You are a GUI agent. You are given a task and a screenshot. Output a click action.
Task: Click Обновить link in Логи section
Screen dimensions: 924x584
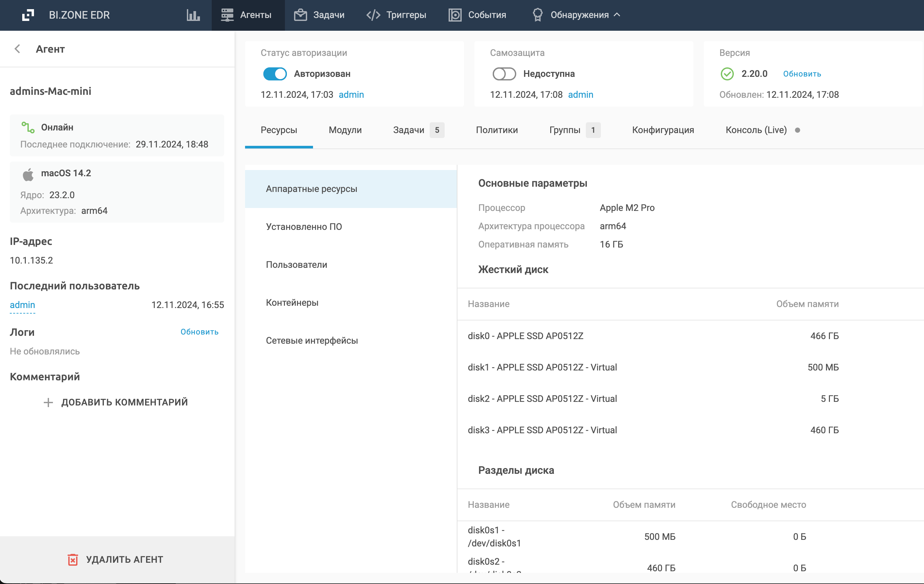tap(199, 332)
